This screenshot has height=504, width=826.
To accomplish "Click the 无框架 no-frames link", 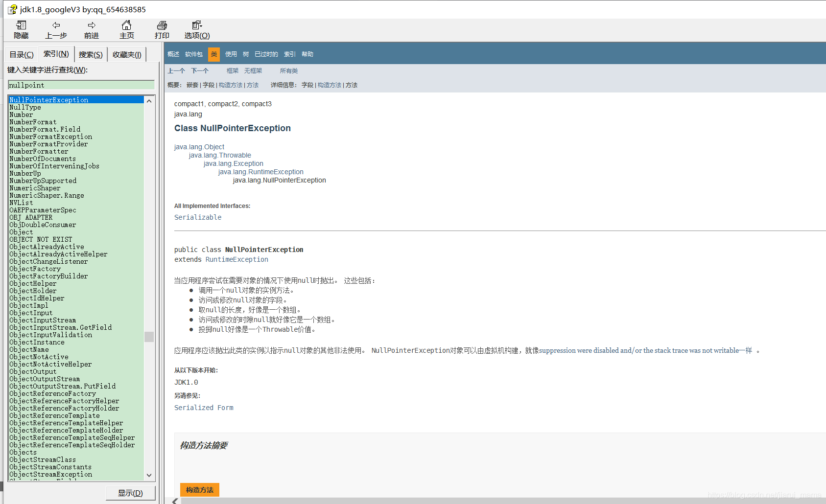I will coord(253,71).
